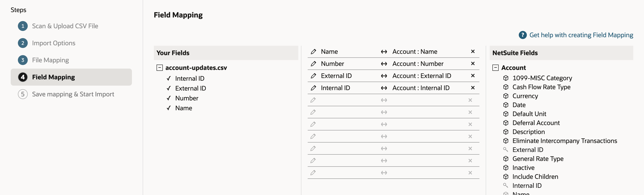Select Date NetSuite field
Screen dimensions: 644x195
point(519,105)
